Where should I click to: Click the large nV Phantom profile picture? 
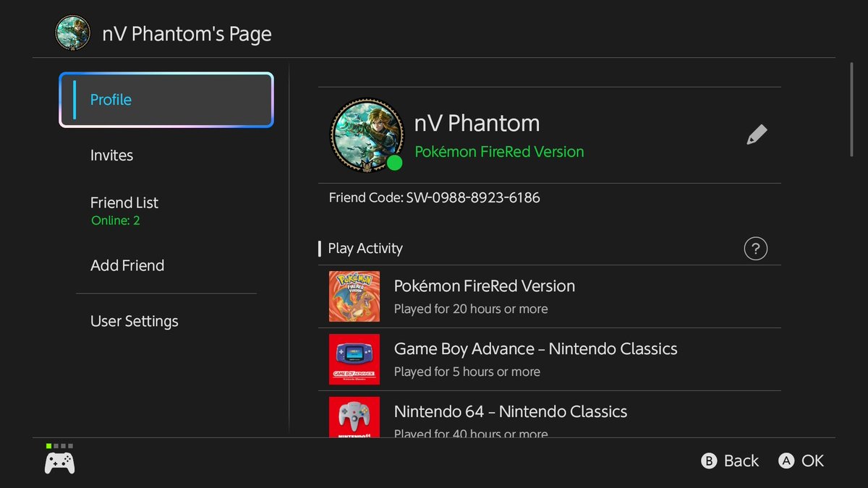(x=367, y=135)
